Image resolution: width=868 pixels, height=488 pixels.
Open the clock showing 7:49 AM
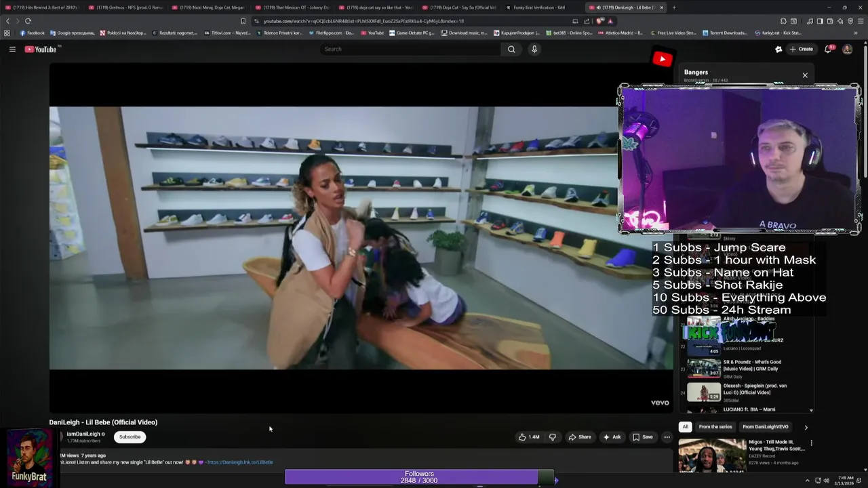click(x=845, y=481)
